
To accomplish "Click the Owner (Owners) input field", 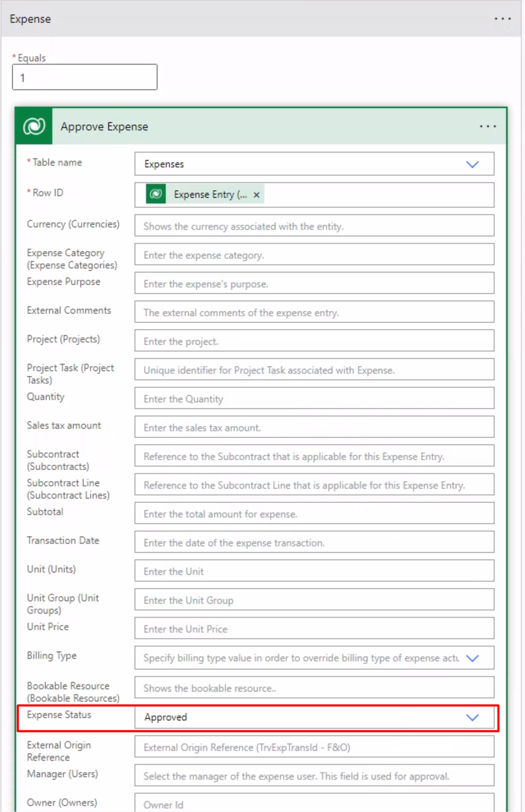I will pyautogui.click(x=315, y=803).
